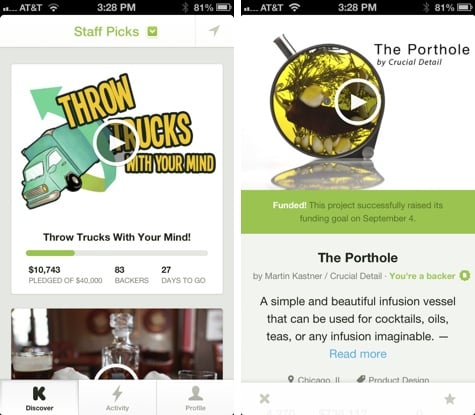Tap the green Funded! banner
This screenshot has width=475, height=415.
click(x=358, y=212)
